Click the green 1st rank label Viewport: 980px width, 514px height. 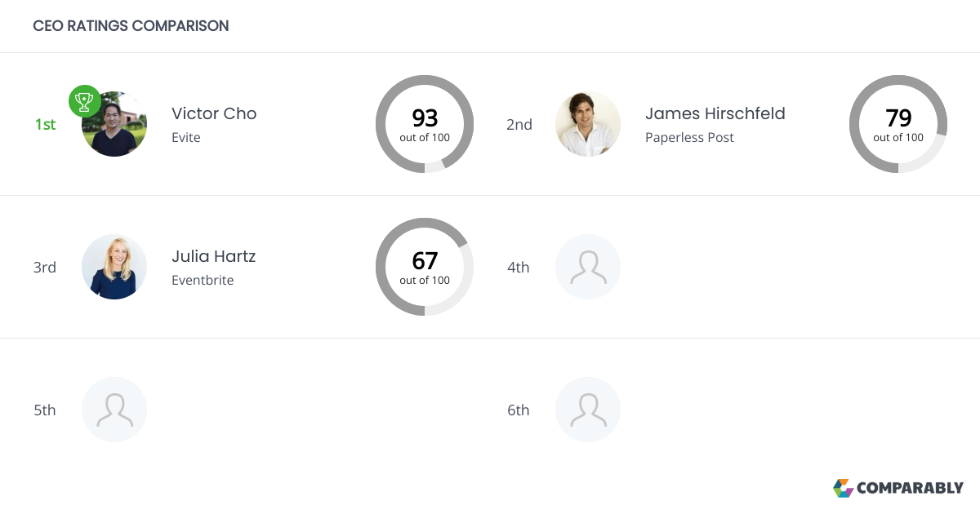tap(45, 124)
